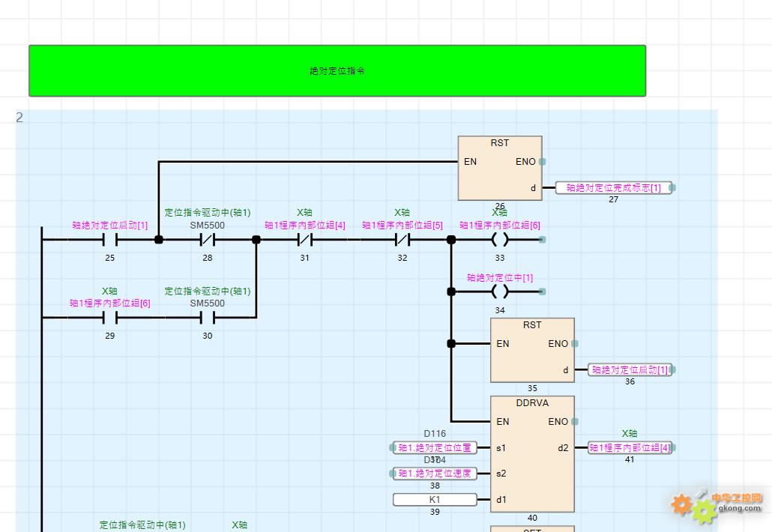The height and width of the screenshot is (532, 772).
Task: Click the K1 input field on d1
Action: coord(435,500)
